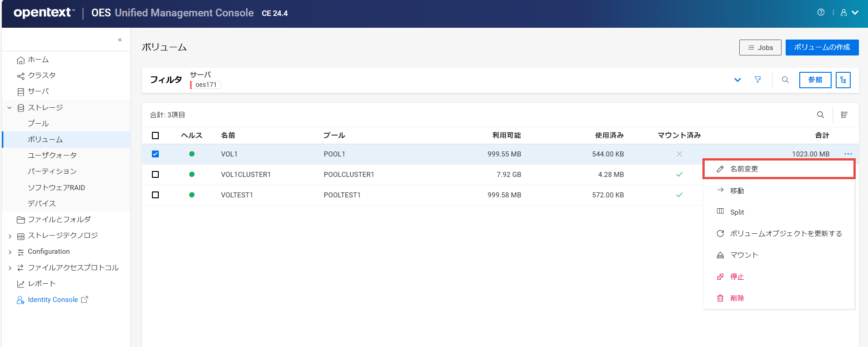
Task: Click the search icon in filter bar
Action: coord(785,80)
